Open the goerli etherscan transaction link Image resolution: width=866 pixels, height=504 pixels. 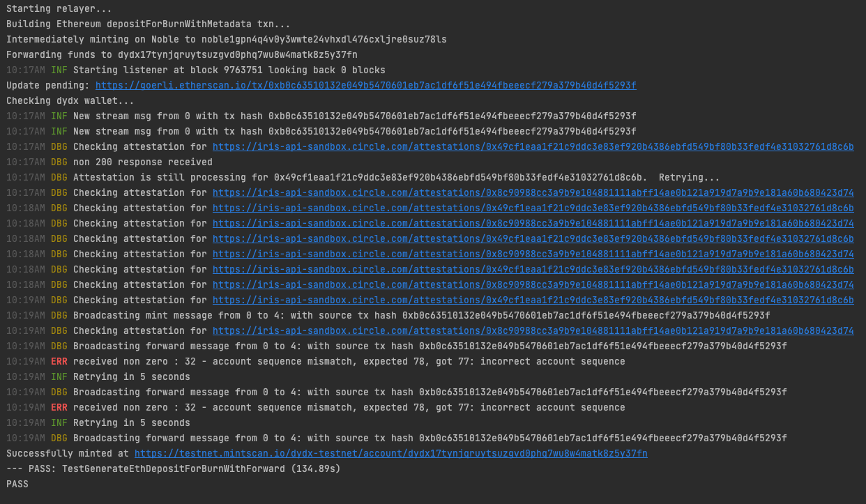365,86
